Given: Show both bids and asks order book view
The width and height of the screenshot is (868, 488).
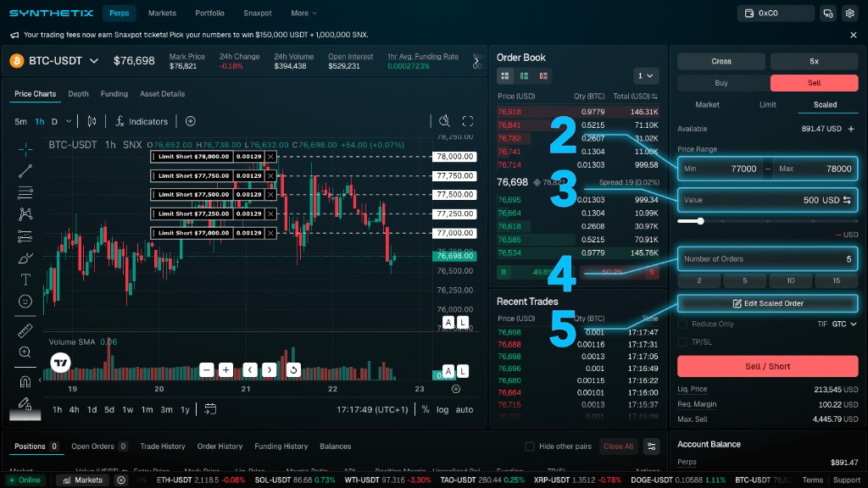Looking at the screenshot, I should point(505,75).
